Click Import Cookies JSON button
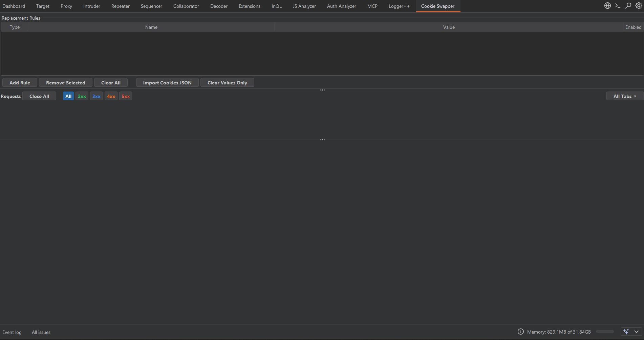The height and width of the screenshot is (340, 644). [x=167, y=83]
